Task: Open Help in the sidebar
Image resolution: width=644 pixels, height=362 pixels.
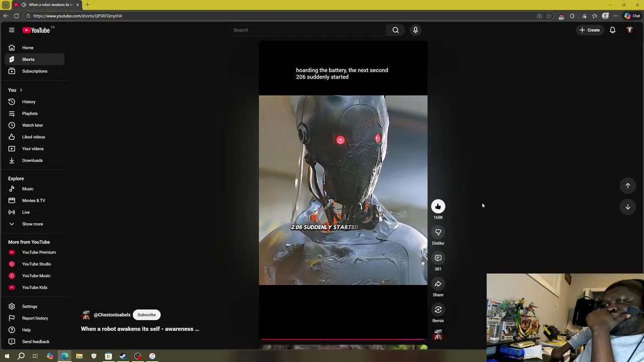Action: tap(35, 330)
